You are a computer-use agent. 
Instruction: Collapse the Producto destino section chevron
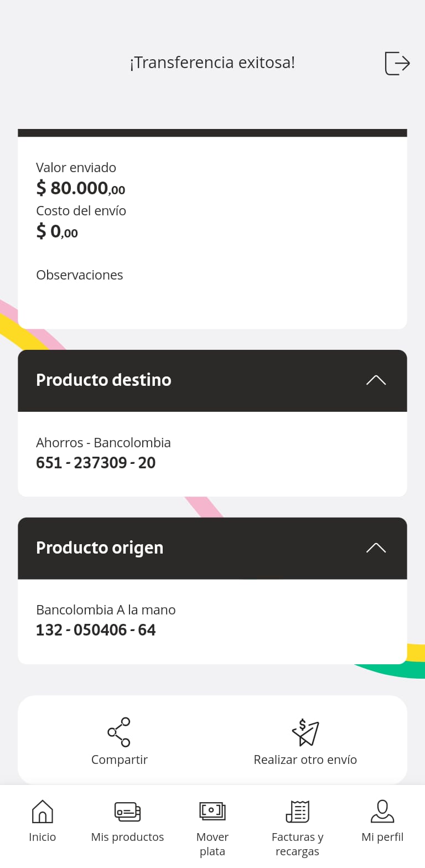(376, 380)
